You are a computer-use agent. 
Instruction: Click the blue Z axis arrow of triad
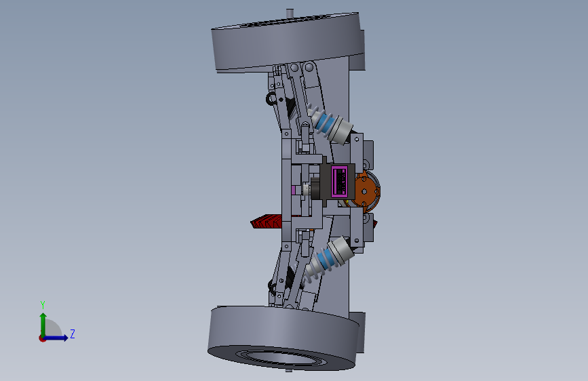(56, 338)
